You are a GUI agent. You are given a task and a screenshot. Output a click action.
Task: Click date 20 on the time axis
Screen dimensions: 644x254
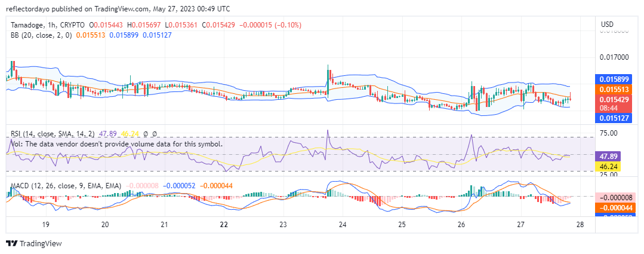pyautogui.click(x=105, y=225)
